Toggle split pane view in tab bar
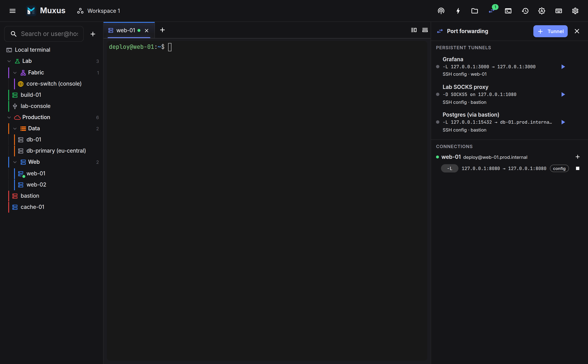 (414, 30)
